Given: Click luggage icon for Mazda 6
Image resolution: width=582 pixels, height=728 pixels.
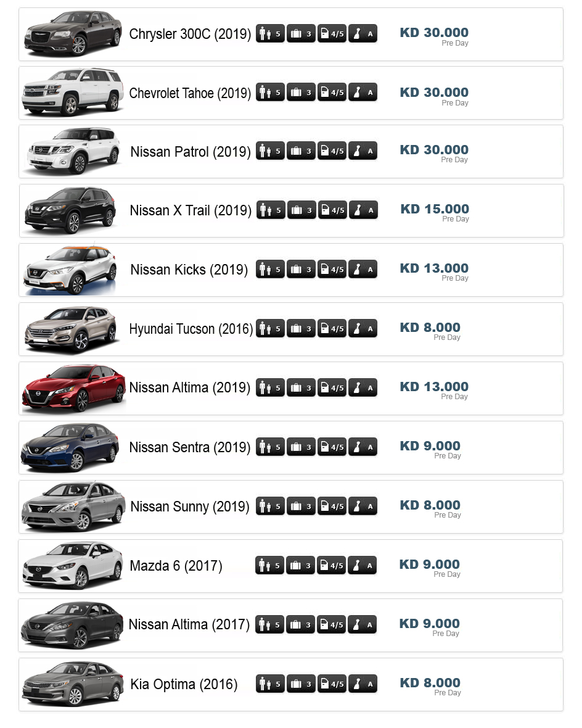Looking at the screenshot, I should coord(300,566).
